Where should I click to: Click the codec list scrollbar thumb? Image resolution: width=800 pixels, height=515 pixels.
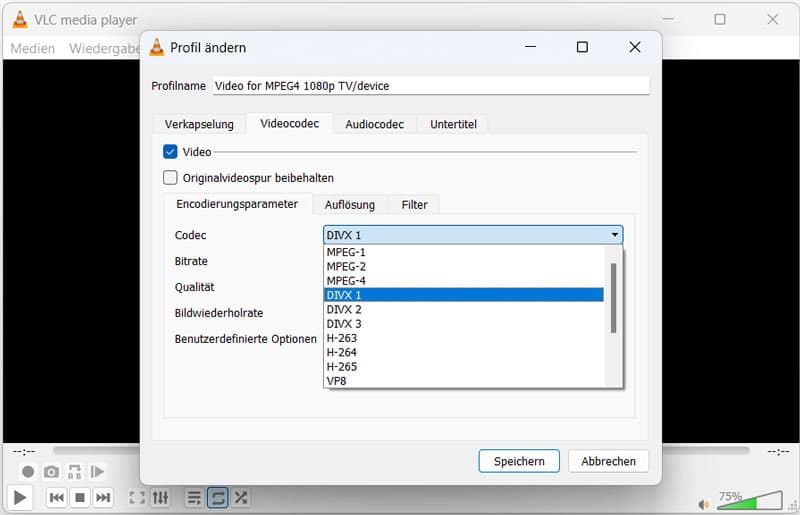(613, 298)
